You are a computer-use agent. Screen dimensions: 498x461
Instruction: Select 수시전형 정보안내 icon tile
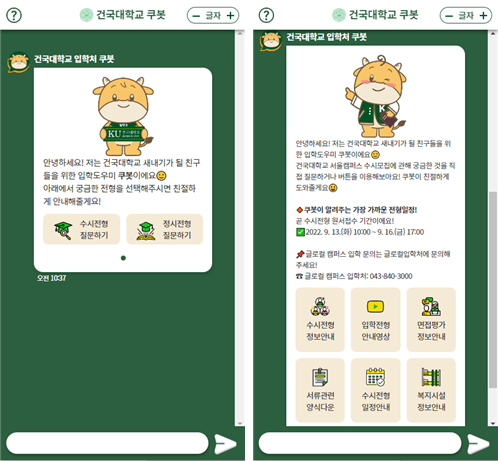pyautogui.click(x=320, y=319)
